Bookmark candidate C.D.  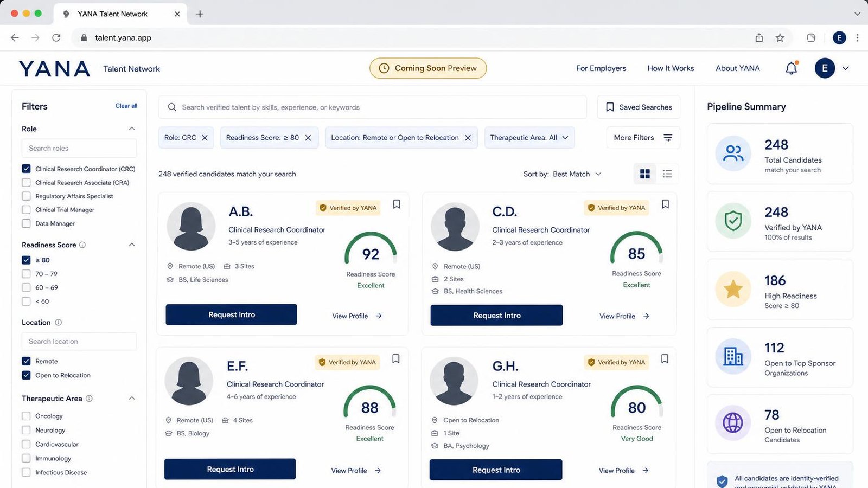click(x=665, y=204)
